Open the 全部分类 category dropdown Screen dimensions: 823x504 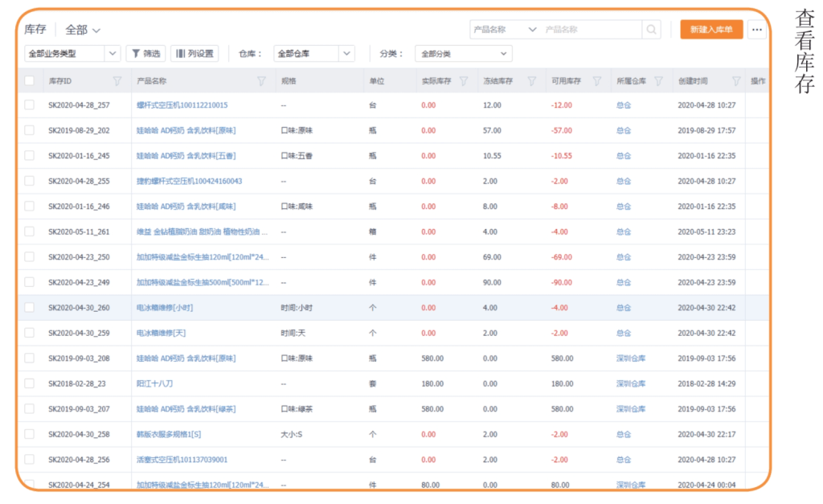[464, 54]
